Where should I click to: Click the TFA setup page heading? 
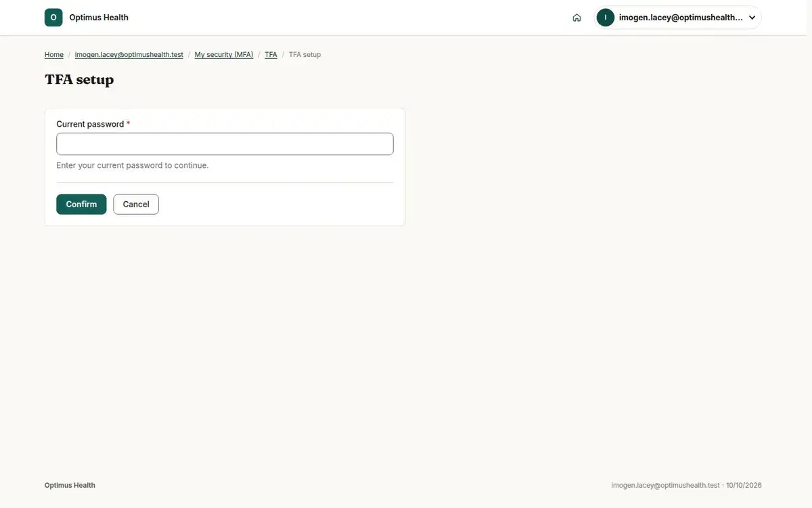[x=79, y=80]
